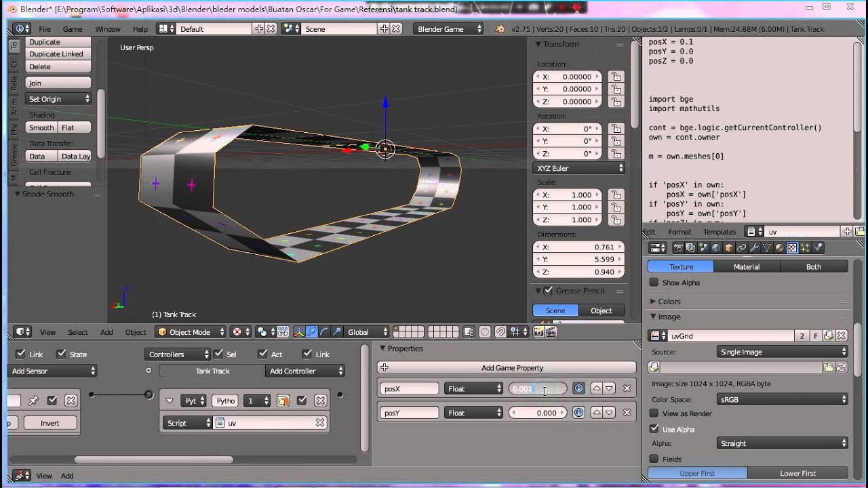Toggle the State checkbox in logic editor
The image size is (868, 488).
pyautogui.click(x=62, y=354)
